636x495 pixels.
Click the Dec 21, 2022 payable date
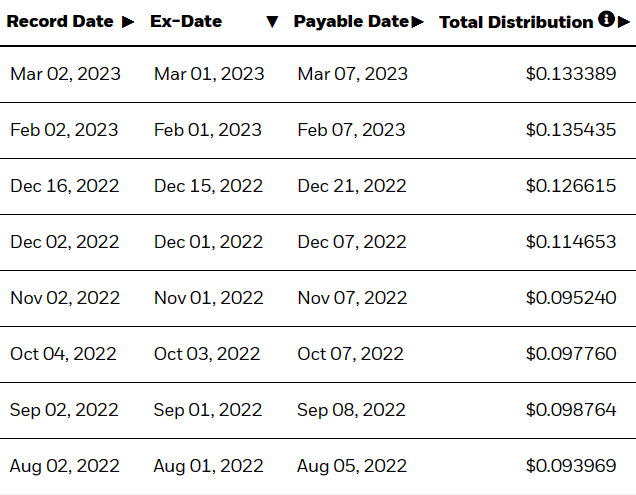[x=352, y=186]
